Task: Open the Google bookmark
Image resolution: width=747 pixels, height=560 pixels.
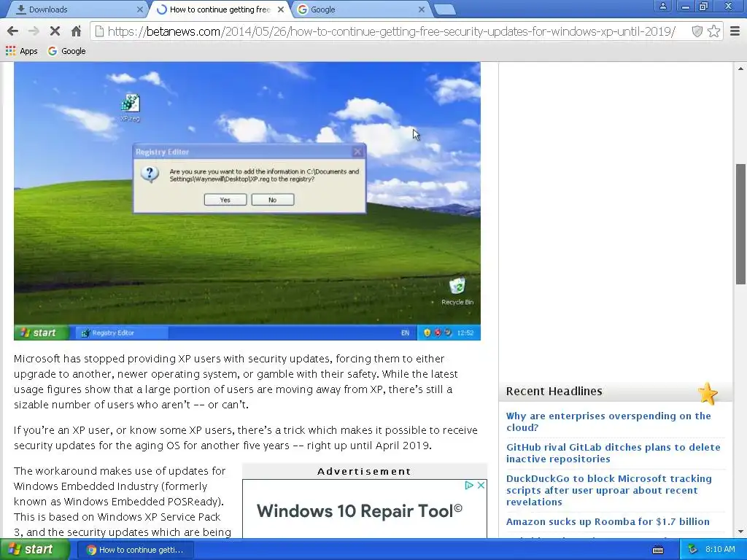Action: (x=66, y=51)
